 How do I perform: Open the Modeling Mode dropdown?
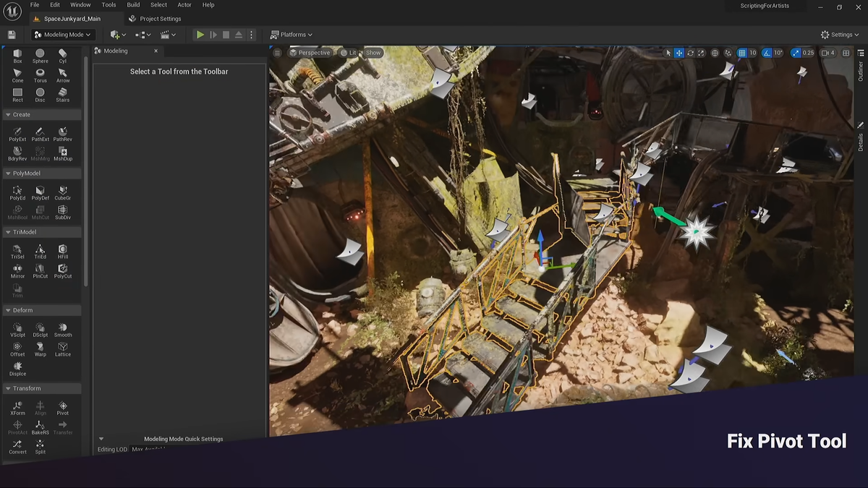(62, 35)
